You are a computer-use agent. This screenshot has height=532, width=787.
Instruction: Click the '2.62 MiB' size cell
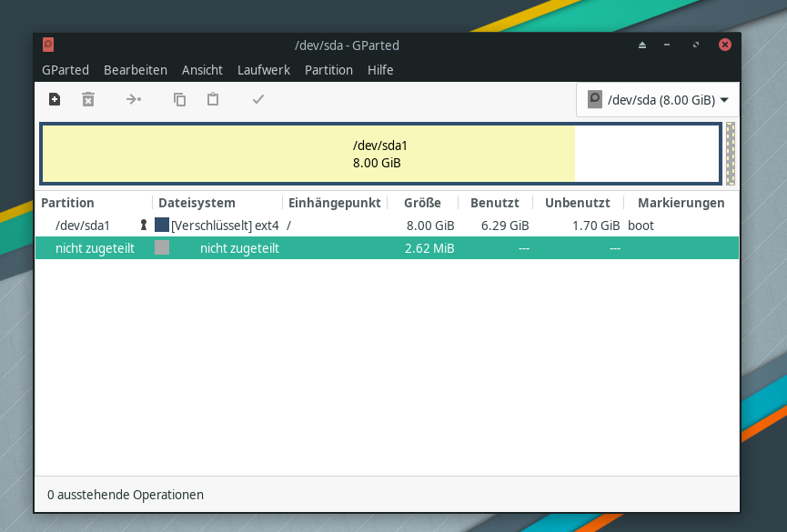429,248
